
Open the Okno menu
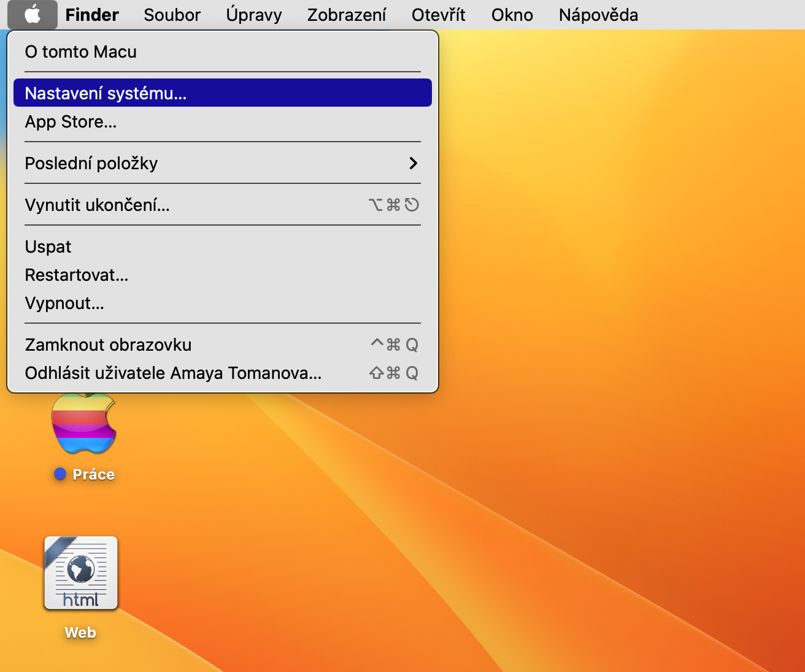pos(512,15)
